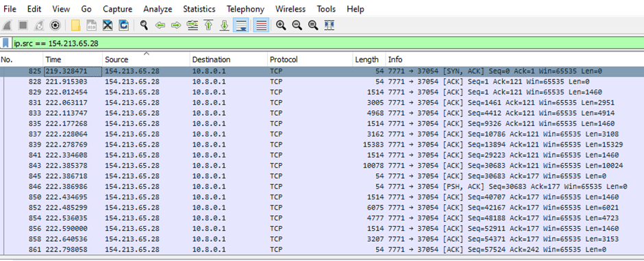Zoom in on the main window text
The width and height of the screenshot is (644, 261).
pyautogui.click(x=281, y=25)
